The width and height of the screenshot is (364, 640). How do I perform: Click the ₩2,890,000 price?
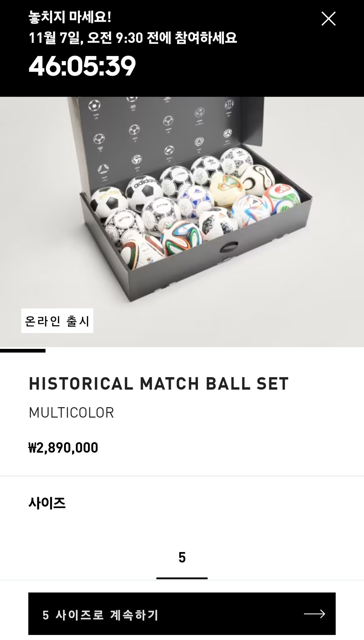(63, 448)
